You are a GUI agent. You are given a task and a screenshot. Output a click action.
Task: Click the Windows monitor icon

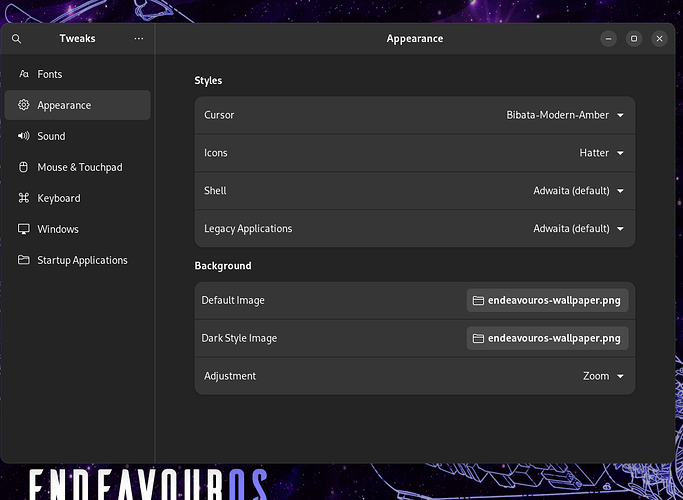point(24,229)
